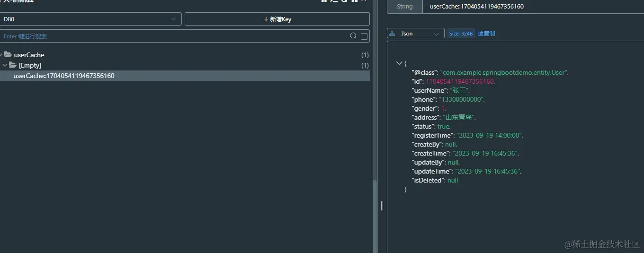This screenshot has width=644, height=253.
Task: Click the "address" value 山东青岛
Action: (x=459, y=117)
